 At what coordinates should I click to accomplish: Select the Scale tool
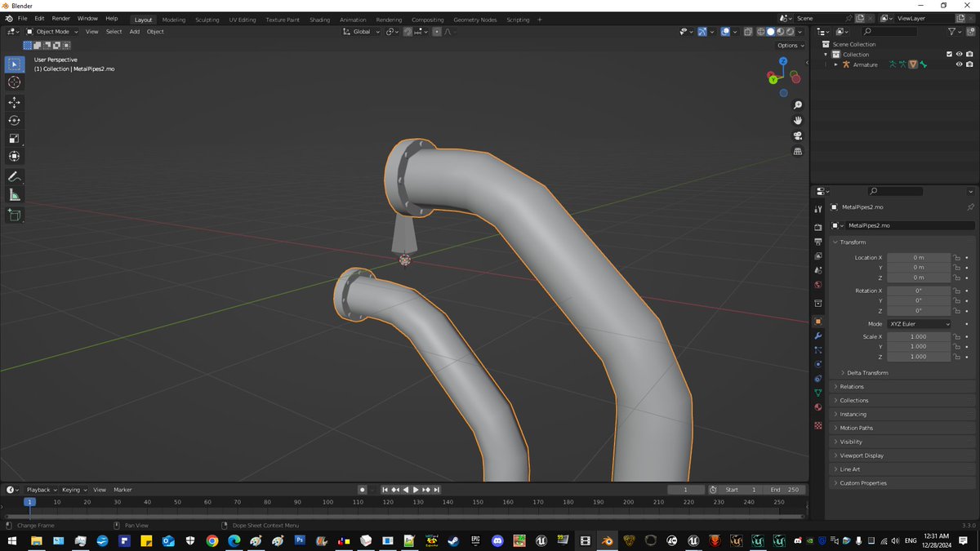[x=14, y=138]
